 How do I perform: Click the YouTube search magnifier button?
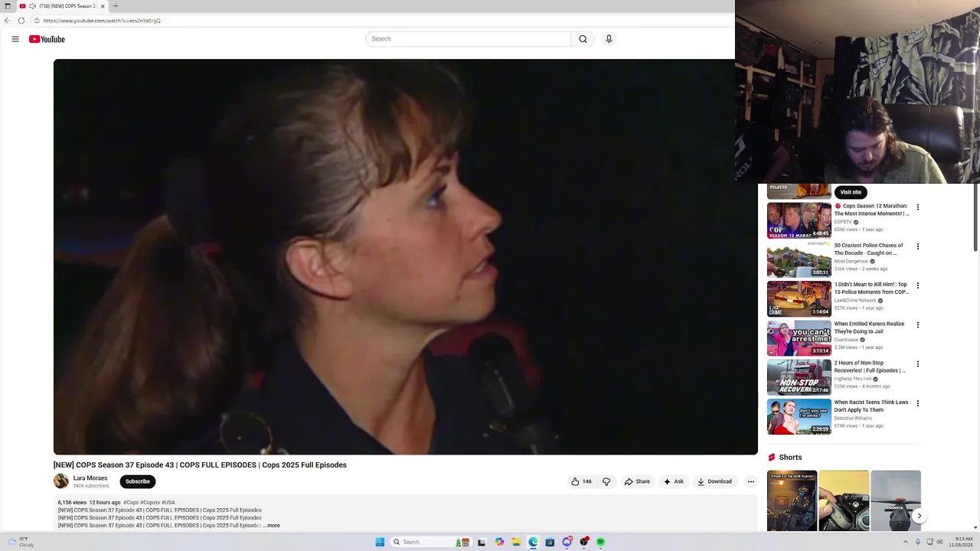click(583, 39)
